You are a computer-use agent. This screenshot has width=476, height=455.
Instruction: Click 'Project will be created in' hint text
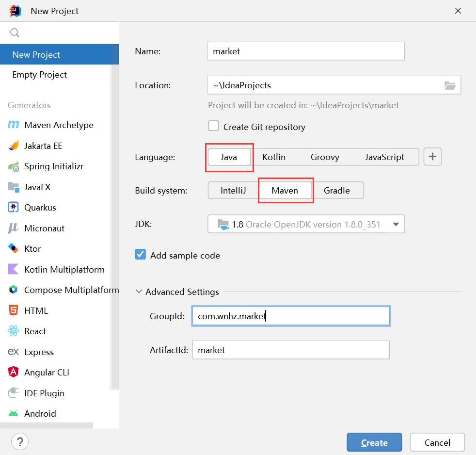coord(303,105)
